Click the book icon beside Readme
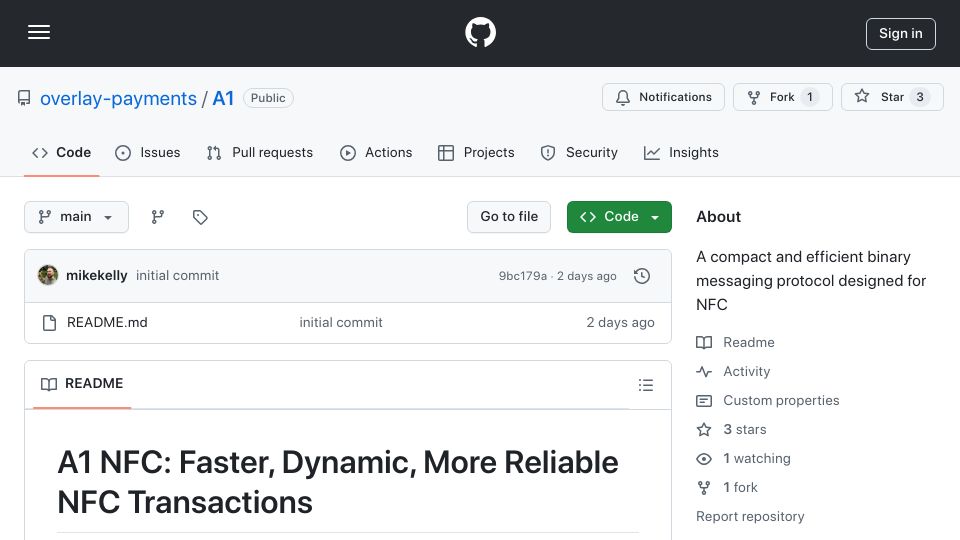960x540 pixels. tap(704, 343)
